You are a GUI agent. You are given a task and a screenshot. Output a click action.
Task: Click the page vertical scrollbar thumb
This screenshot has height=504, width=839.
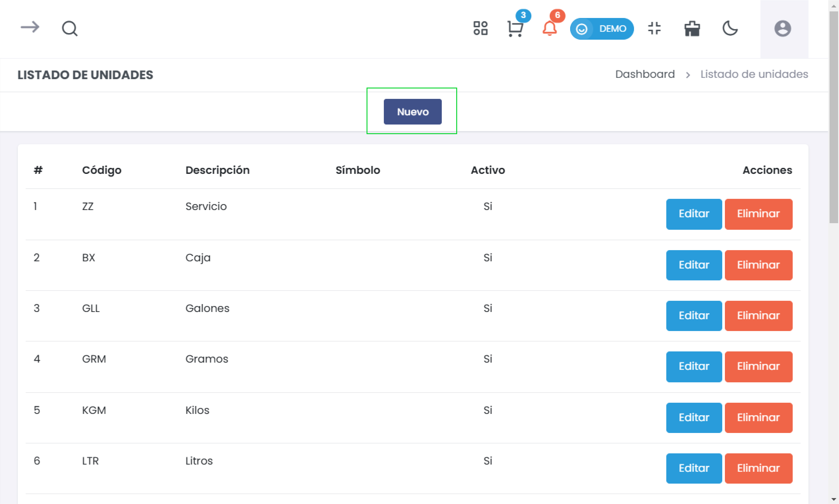[834, 117]
